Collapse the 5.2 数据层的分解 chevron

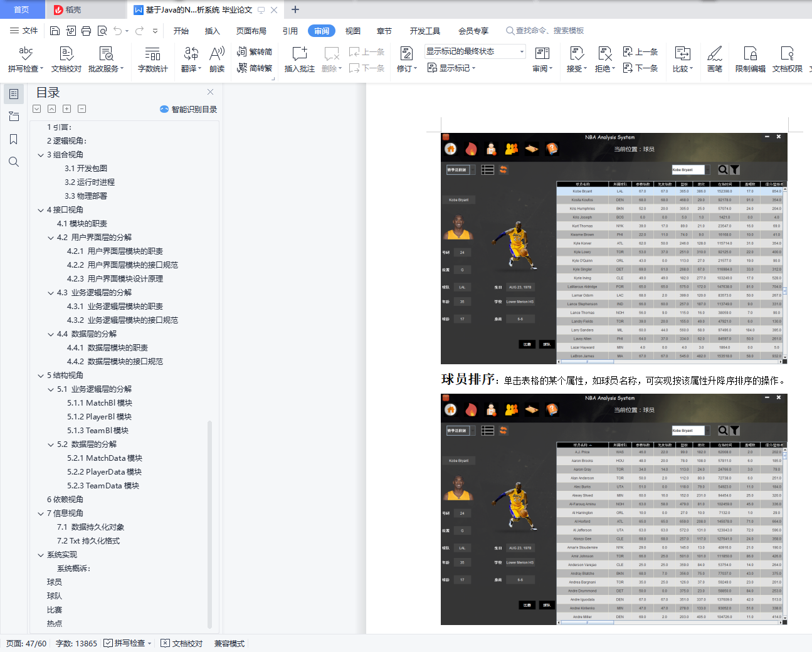[x=51, y=444]
